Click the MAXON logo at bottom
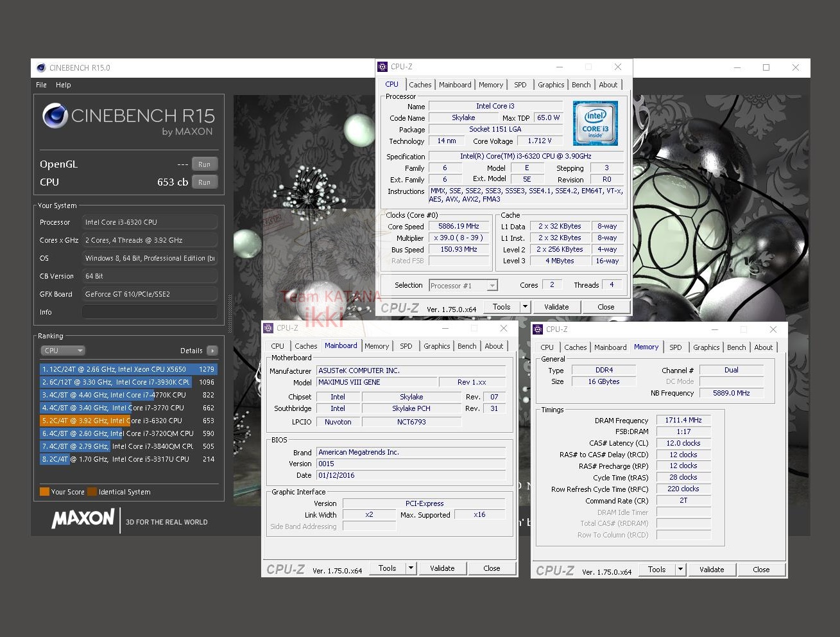 (83, 518)
